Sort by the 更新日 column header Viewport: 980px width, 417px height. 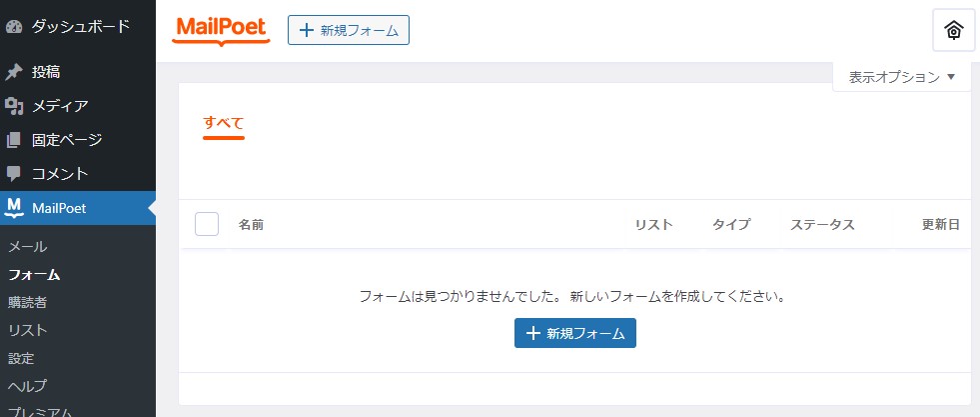tap(940, 225)
